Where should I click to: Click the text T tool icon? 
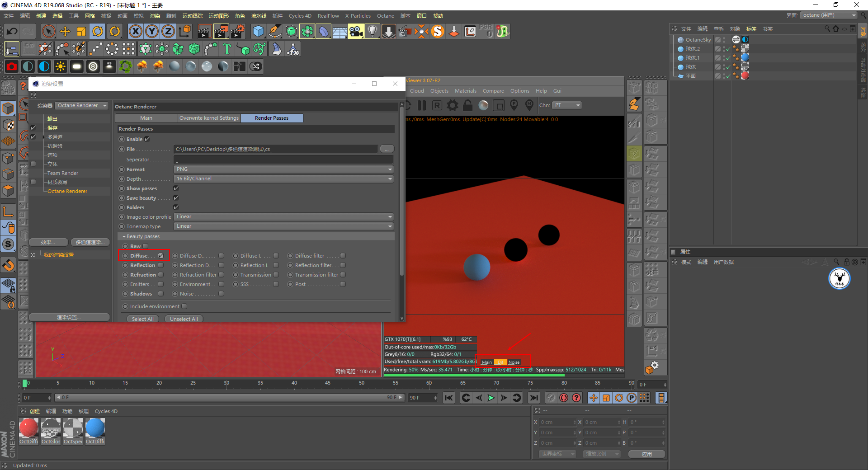point(227,49)
